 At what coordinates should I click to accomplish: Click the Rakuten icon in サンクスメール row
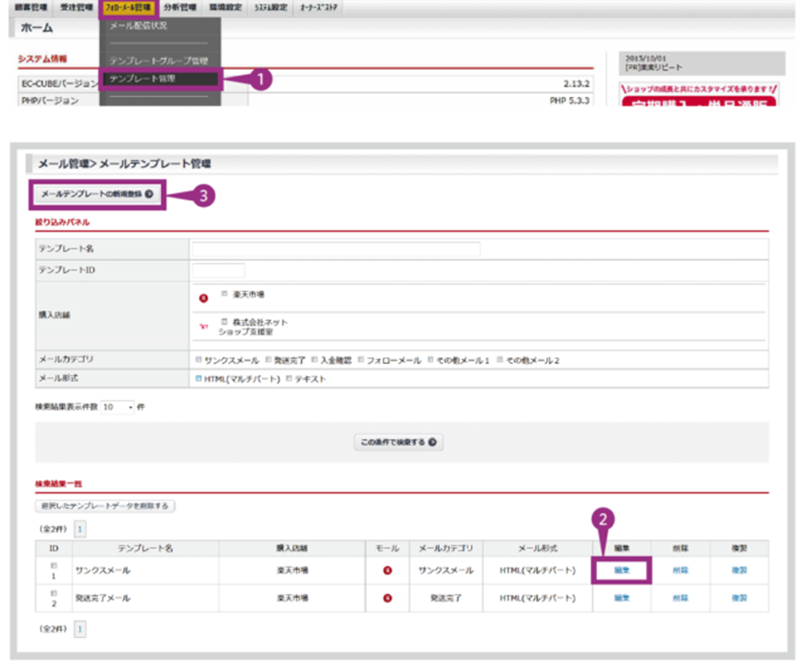point(387,570)
